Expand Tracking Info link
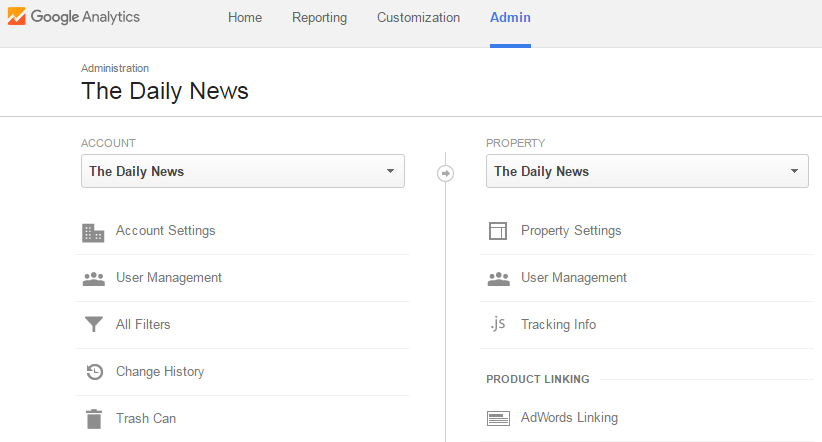Image resolution: width=822 pixels, height=442 pixels. 558,324
